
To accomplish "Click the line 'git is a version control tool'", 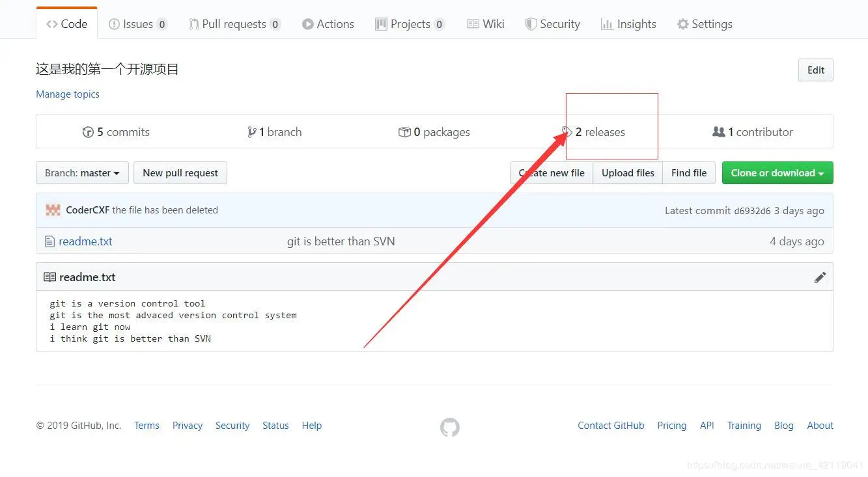I will pos(128,304).
